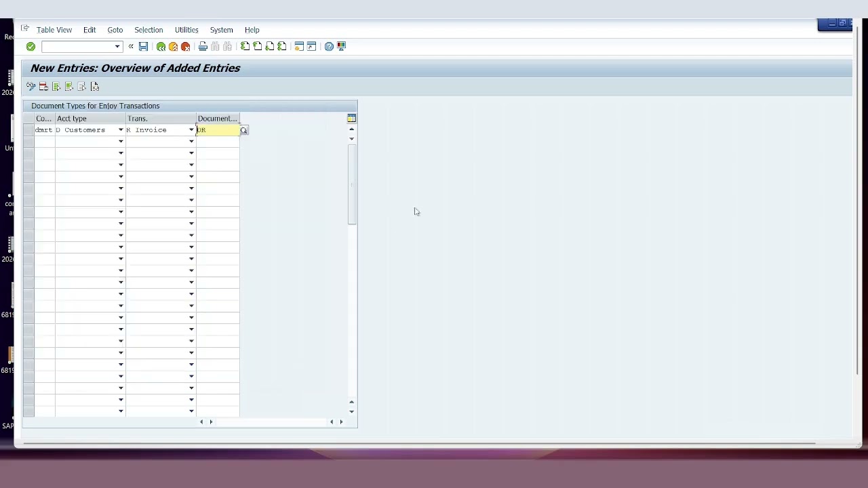
Task: Click the Trans. column header
Action: pyautogui.click(x=161, y=119)
